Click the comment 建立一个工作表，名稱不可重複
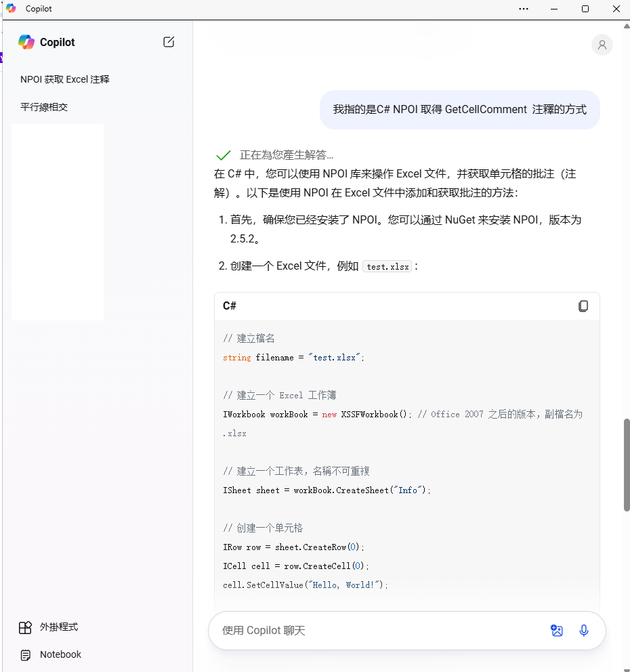Viewport: 630px width, 672px height. click(x=296, y=471)
